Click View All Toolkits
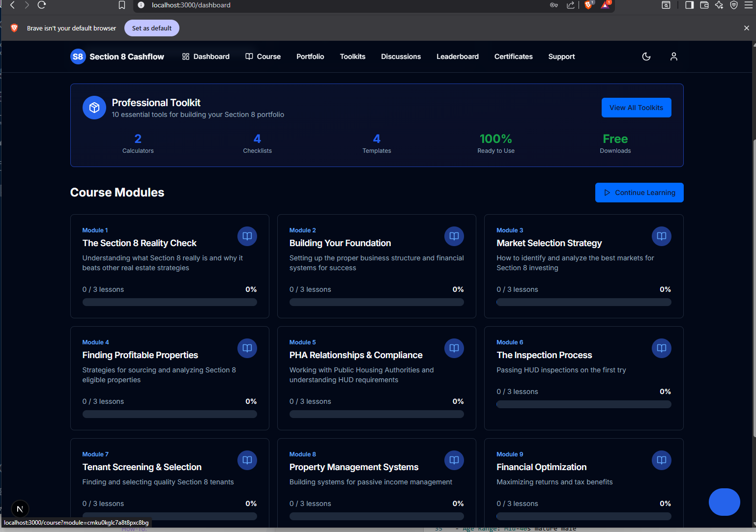 (636, 108)
